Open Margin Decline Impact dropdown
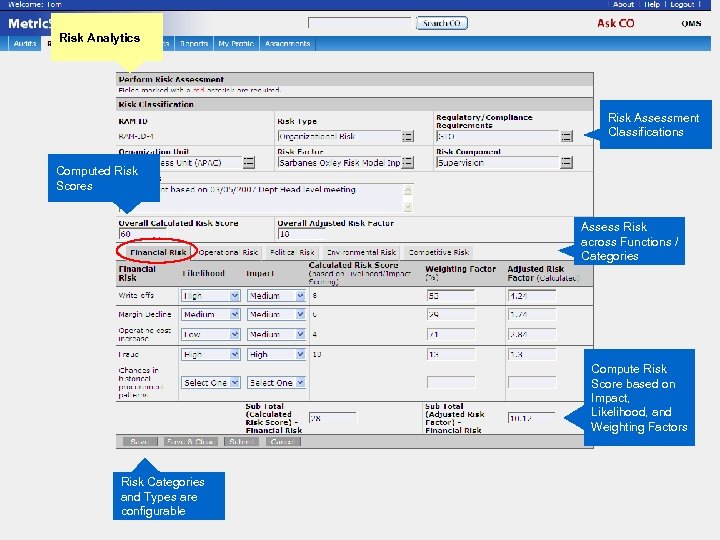The image size is (720, 540). point(276,314)
